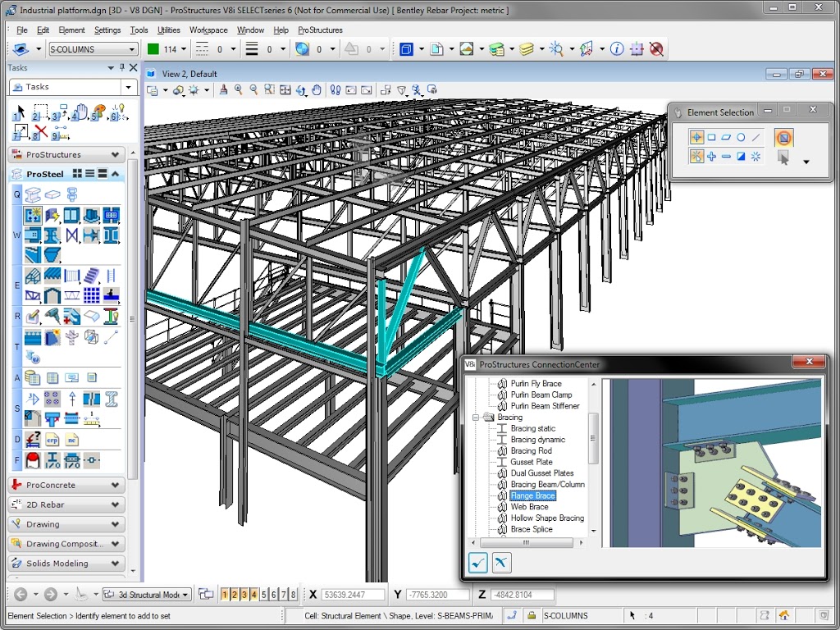
Task: Select the Element Selection arrow tool in Tasks
Action: [18, 112]
